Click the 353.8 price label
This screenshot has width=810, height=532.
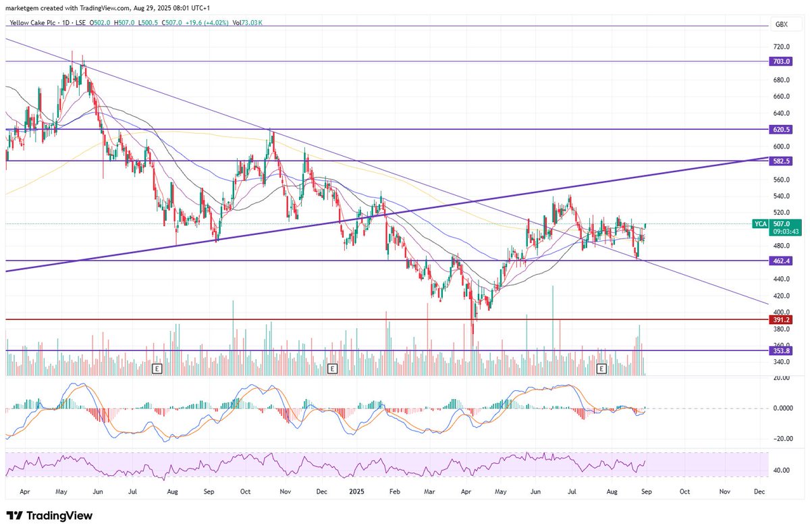point(780,350)
